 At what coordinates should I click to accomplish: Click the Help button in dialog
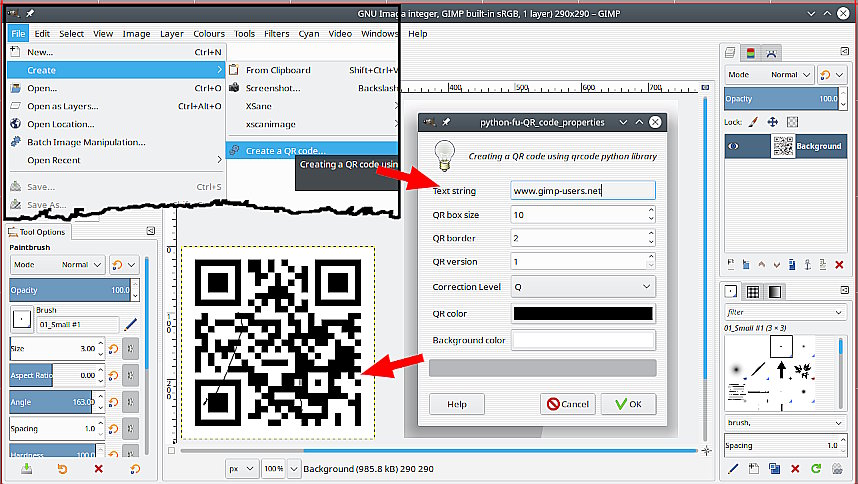457,404
